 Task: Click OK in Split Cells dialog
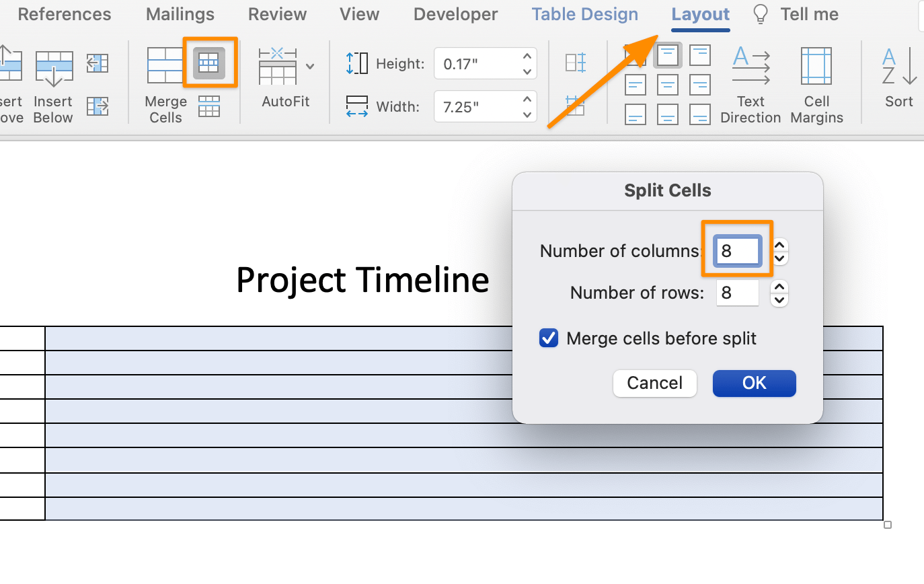755,383
